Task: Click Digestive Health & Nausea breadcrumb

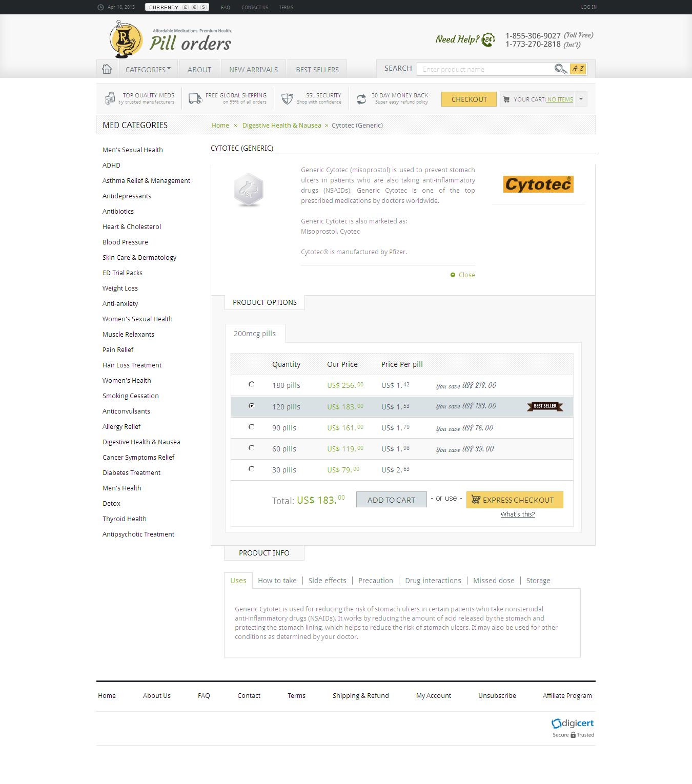Action: pos(282,125)
